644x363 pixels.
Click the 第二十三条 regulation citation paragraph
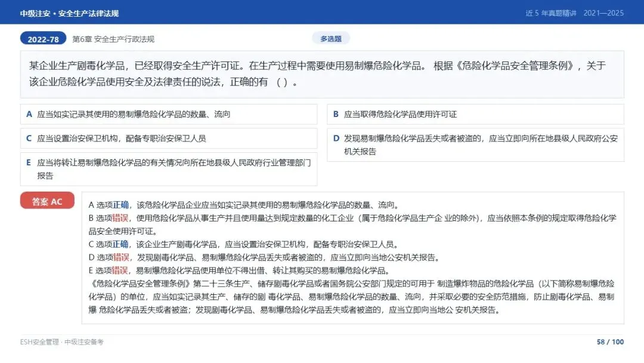(352, 297)
